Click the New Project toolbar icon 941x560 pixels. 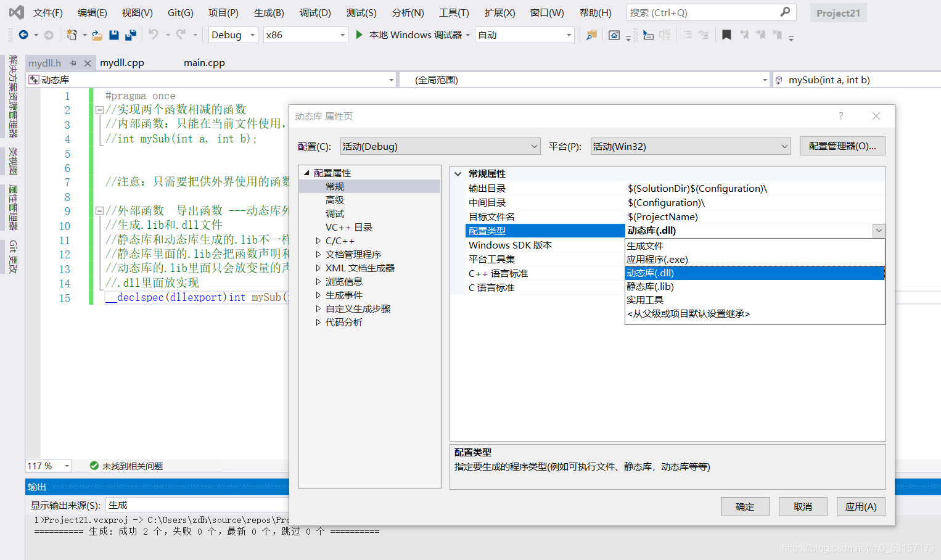[x=72, y=35]
